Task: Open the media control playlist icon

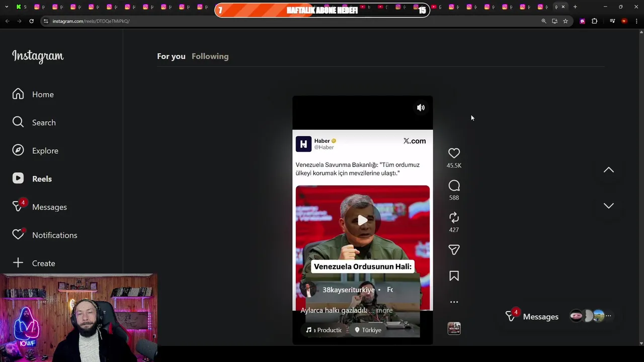Action: coord(612,21)
